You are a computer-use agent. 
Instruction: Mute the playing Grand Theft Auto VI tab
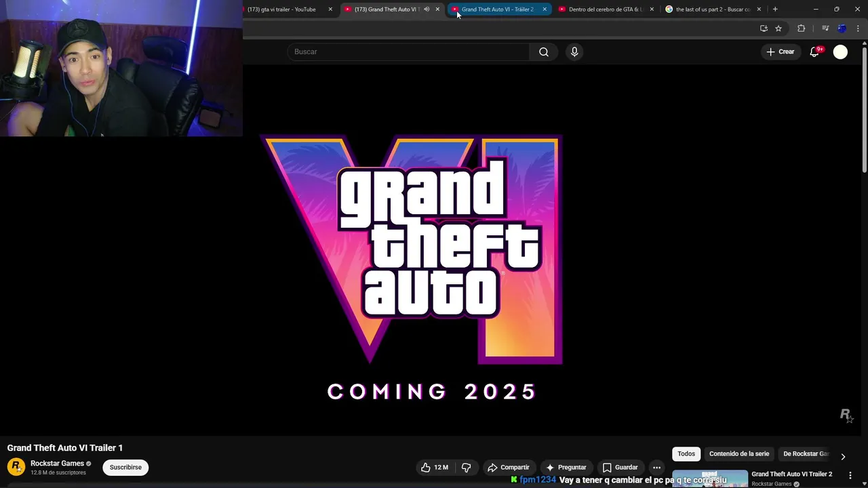pos(427,9)
